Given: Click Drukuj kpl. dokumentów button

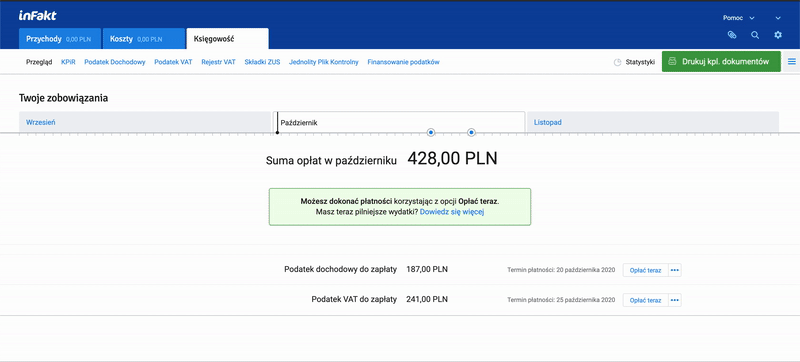Looking at the screenshot, I should click(x=721, y=62).
